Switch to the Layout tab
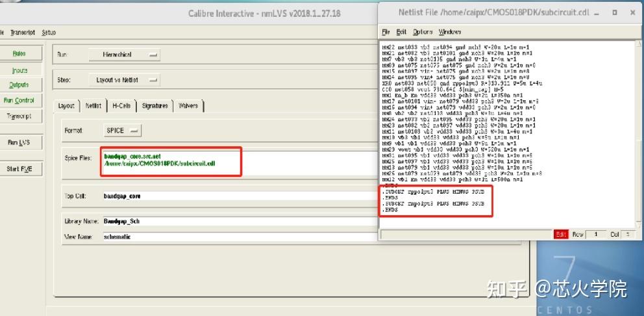This screenshot has width=644, height=316. (66, 106)
